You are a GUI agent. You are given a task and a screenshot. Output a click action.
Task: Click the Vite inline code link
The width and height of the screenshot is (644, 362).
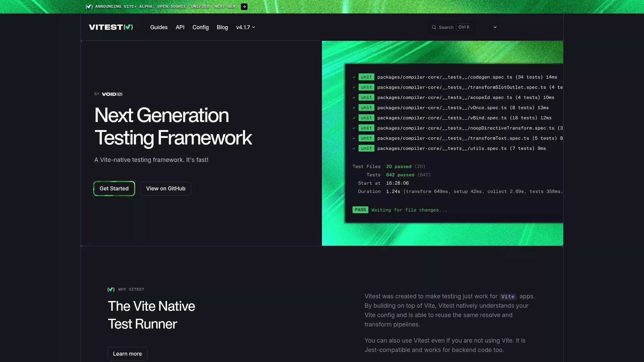(508, 297)
